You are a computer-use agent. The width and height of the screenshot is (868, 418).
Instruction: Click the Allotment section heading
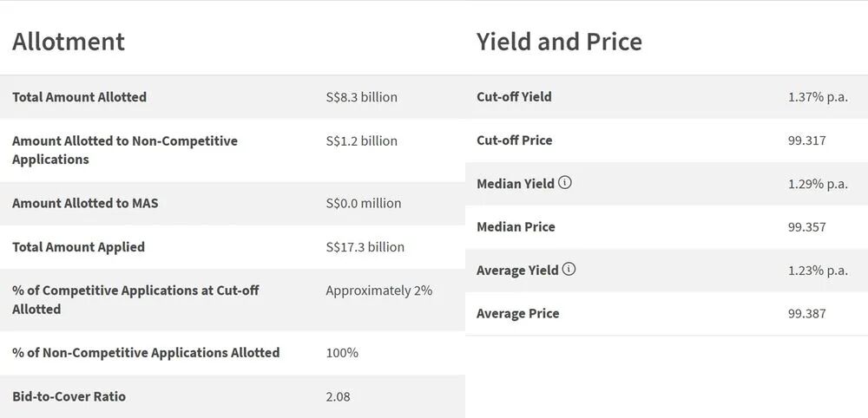tap(69, 42)
